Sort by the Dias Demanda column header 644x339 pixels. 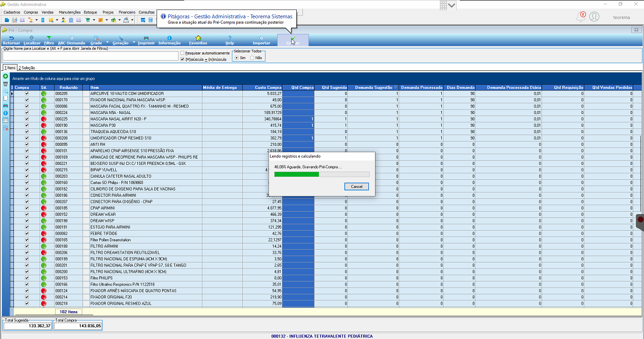pyautogui.click(x=459, y=87)
